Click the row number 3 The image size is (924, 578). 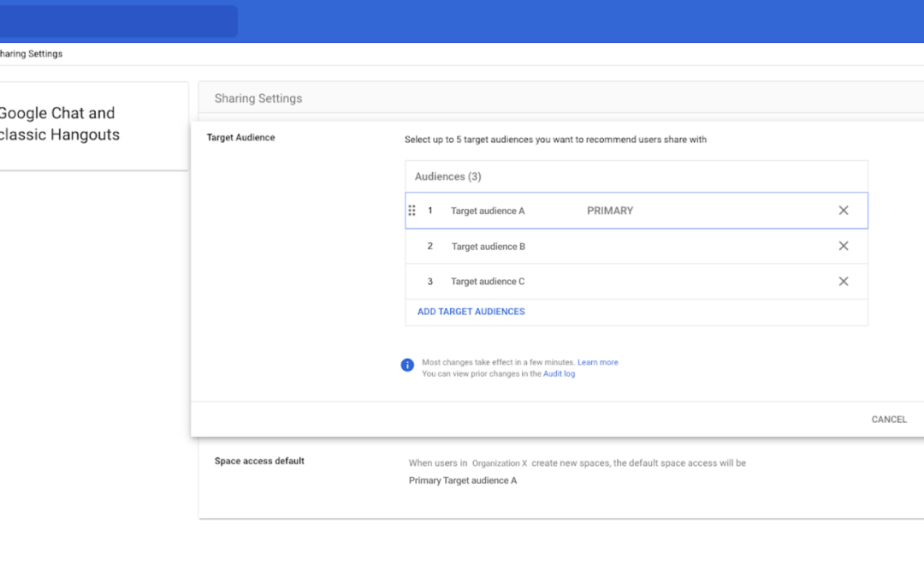pos(429,282)
